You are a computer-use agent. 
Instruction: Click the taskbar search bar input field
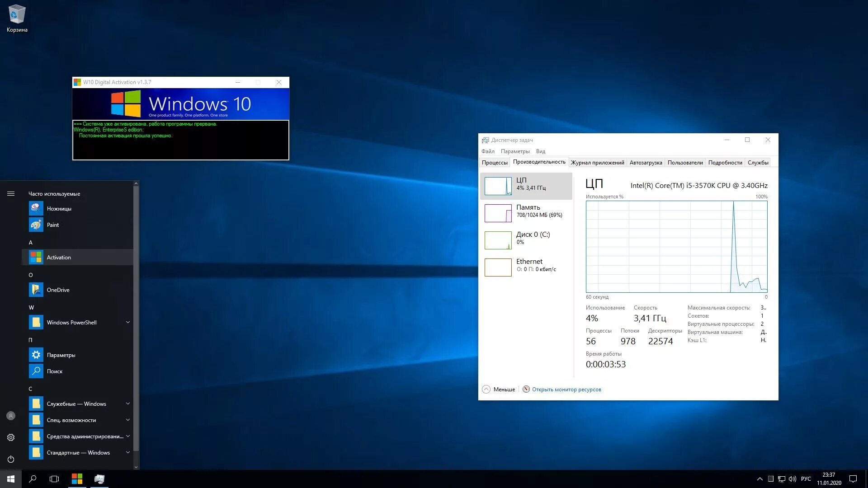pyautogui.click(x=32, y=479)
